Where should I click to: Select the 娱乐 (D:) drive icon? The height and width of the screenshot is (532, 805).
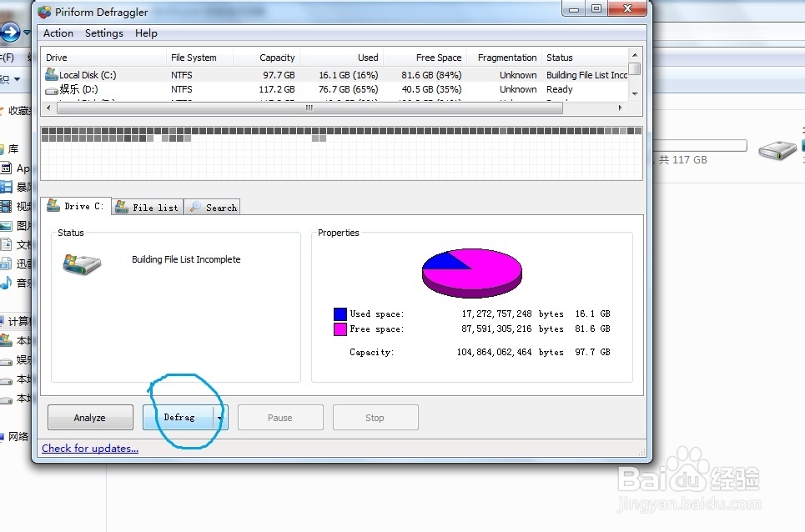point(52,90)
